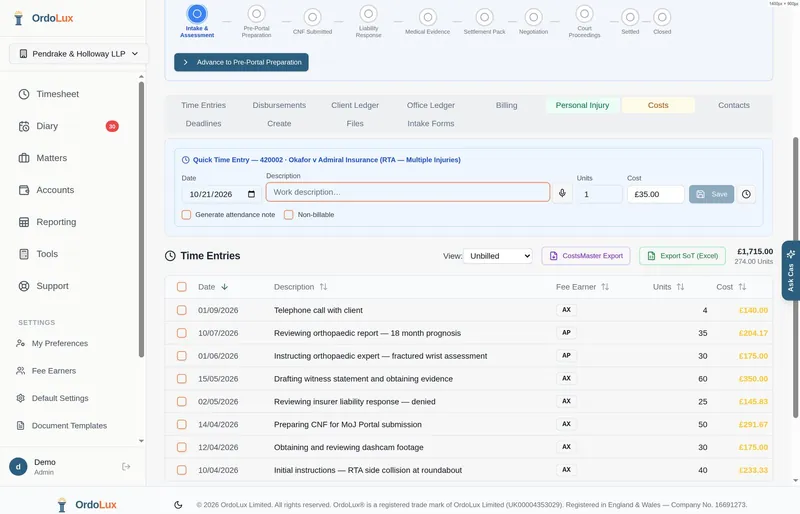Click CostsMaster Export button
This screenshot has height=514, width=800.
pos(586,256)
